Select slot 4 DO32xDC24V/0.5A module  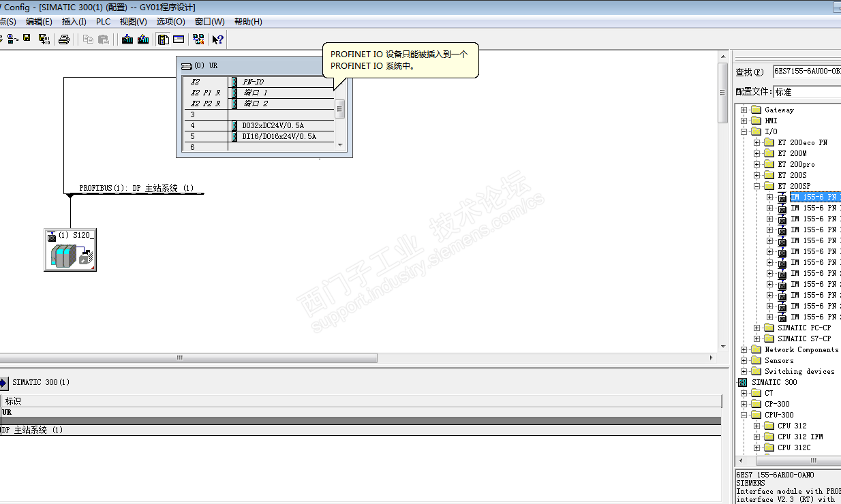(259, 125)
